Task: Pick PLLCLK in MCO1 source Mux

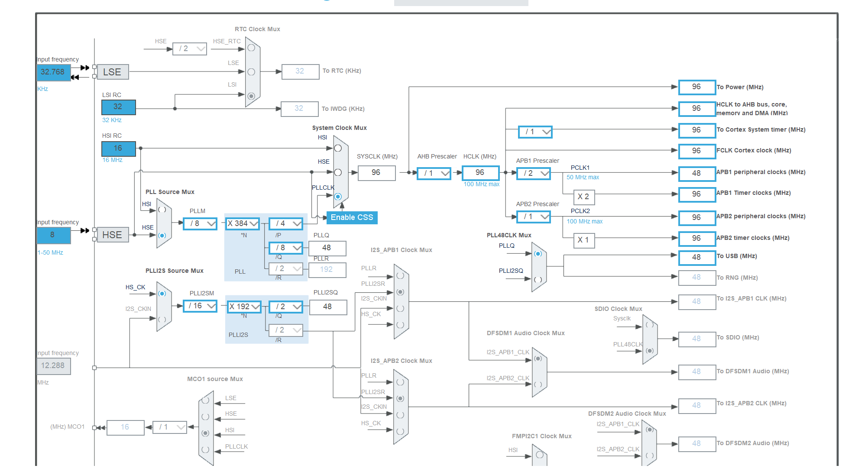Action: (206, 449)
